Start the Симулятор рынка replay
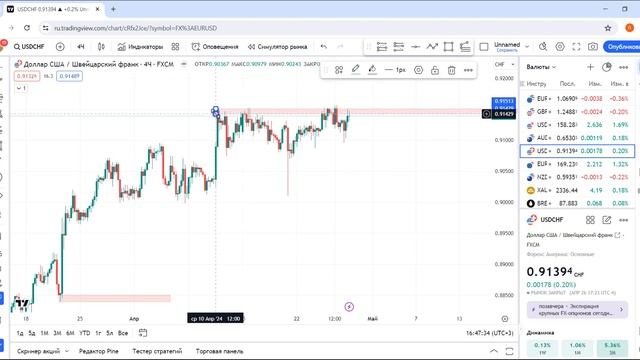Screen dimensions: 640x360 278,47
